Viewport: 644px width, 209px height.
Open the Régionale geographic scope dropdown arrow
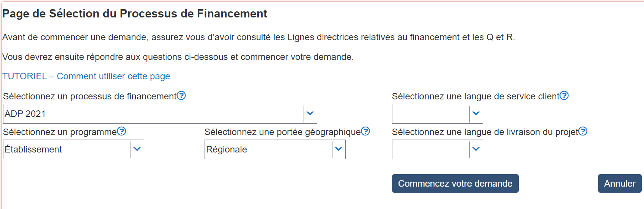point(339,149)
